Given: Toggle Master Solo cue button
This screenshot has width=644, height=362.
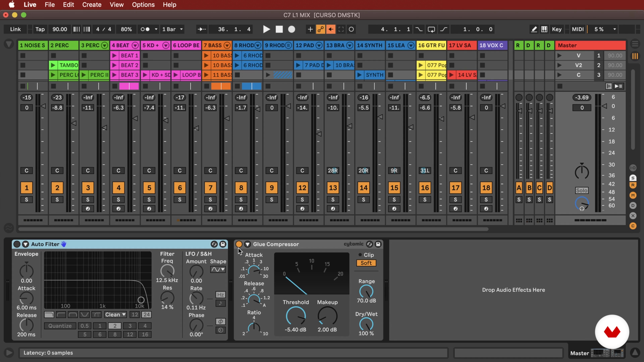Looking at the screenshot, I should (582, 190).
